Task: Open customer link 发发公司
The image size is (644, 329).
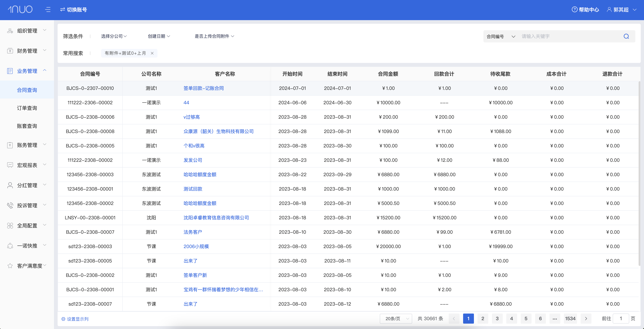Action: coord(193,160)
